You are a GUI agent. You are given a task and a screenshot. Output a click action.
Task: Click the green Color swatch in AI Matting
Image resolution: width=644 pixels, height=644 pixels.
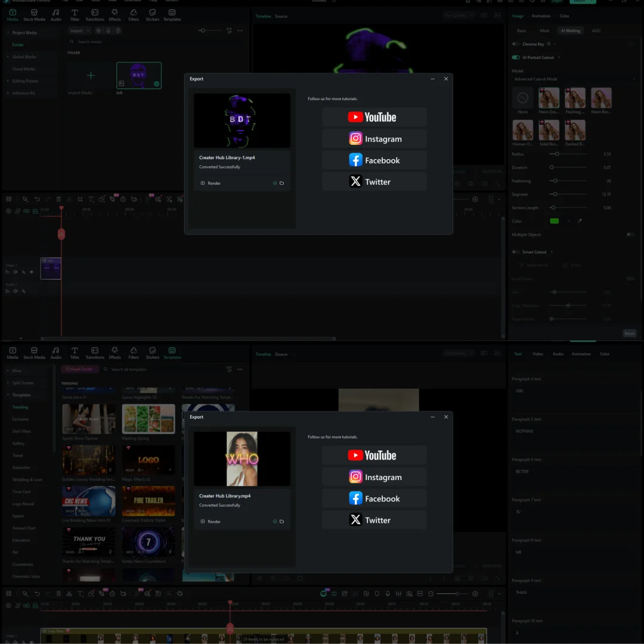(554, 221)
